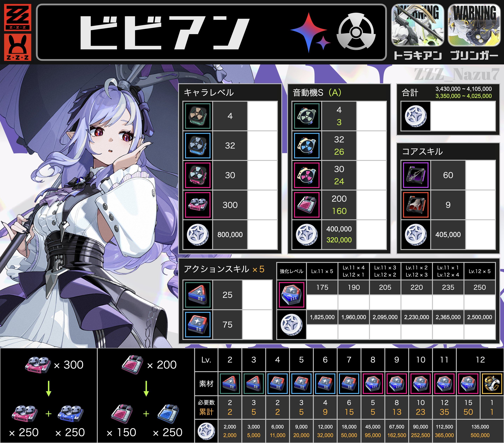Click pink-bordered skill chip icon in 強化レベル table
The width and height of the screenshot is (504, 443).
[291, 295]
